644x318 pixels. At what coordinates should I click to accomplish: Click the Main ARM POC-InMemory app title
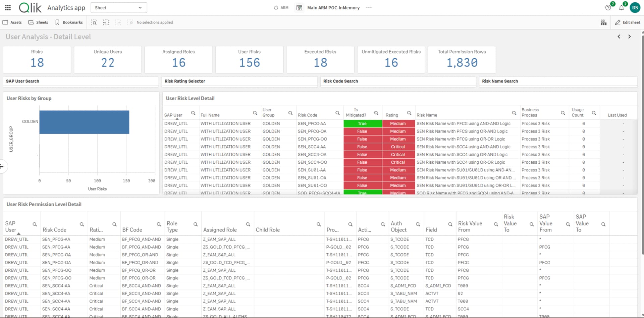pyautogui.click(x=333, y=8)
